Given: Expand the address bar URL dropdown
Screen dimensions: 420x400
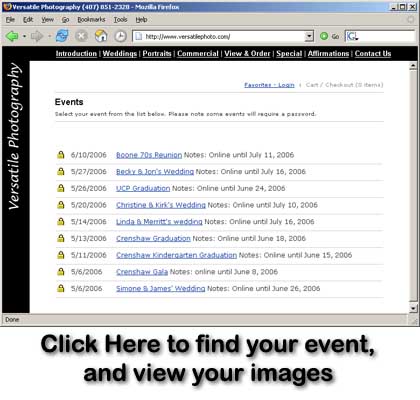Looking at the screenshot, I should 309,36.
